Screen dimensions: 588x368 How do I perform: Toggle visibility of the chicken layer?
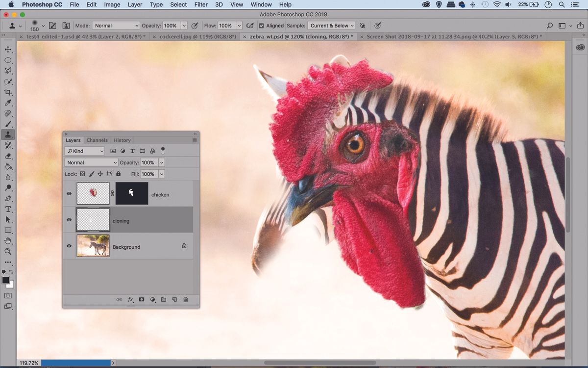click(69, 193)
